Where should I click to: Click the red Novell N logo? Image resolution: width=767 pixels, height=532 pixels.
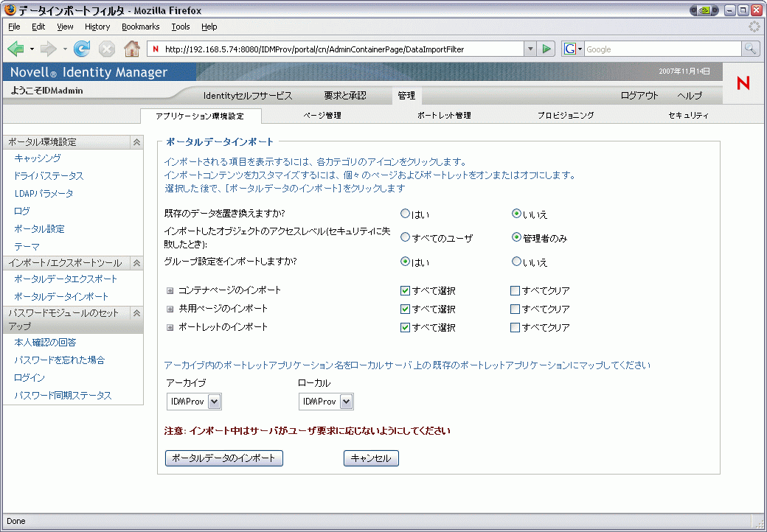click(x=743, y=83)
